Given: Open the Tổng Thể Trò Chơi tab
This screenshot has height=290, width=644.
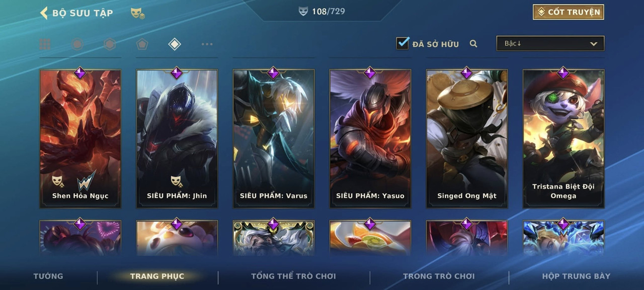Looking at the screenshot, I should pos(293,276).
